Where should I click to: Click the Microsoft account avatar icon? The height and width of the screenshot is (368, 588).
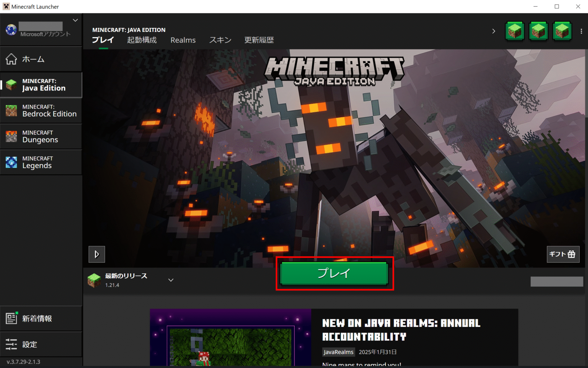[x=11, y=30]
